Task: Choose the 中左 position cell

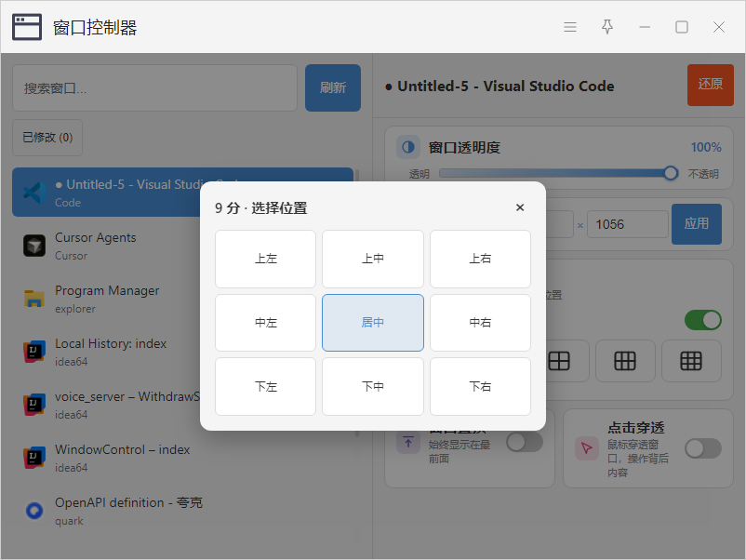Action: point(265,323)
